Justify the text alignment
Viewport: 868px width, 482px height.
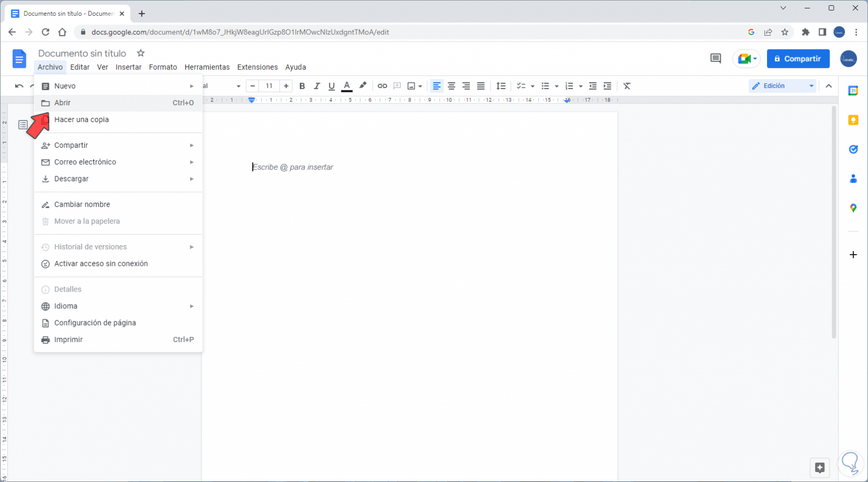(x=481, y=86)
